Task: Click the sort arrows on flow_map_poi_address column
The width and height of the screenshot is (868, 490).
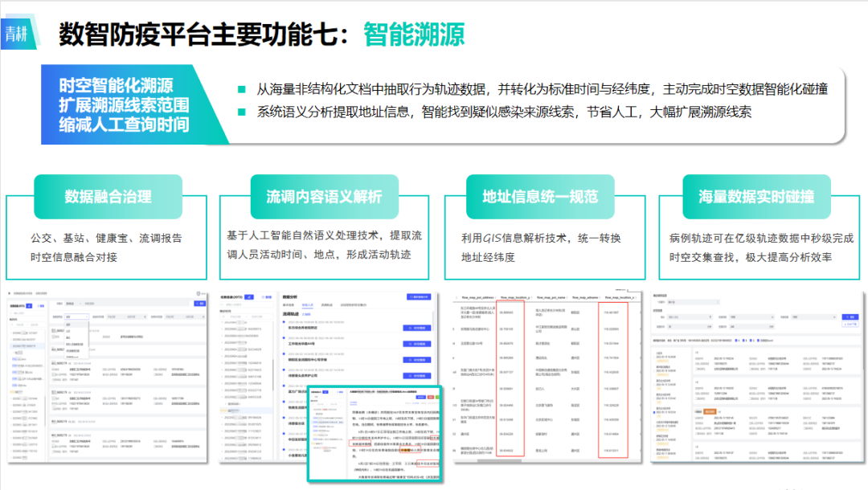Action: (495, 297)
